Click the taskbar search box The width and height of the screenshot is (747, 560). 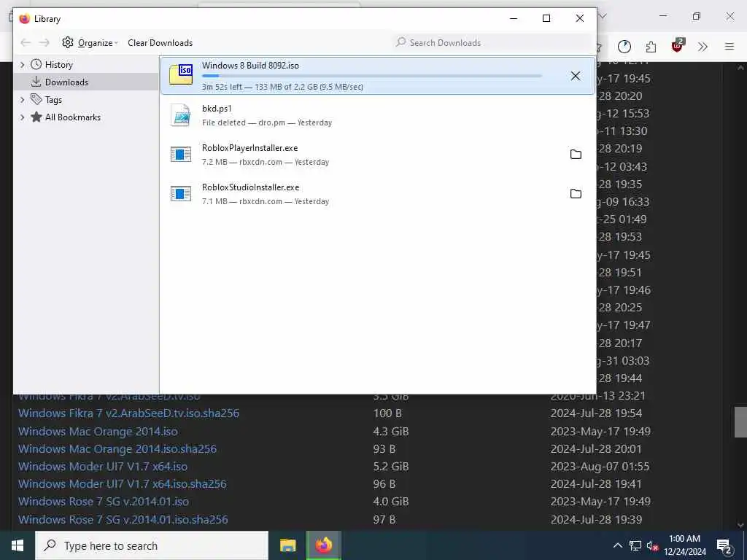[x=152, y=545]
